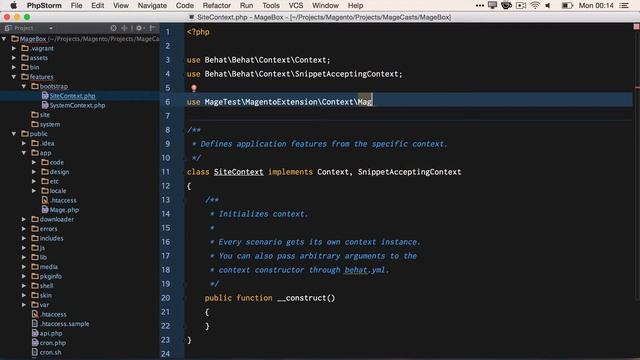Expand the locale folder

34,191
